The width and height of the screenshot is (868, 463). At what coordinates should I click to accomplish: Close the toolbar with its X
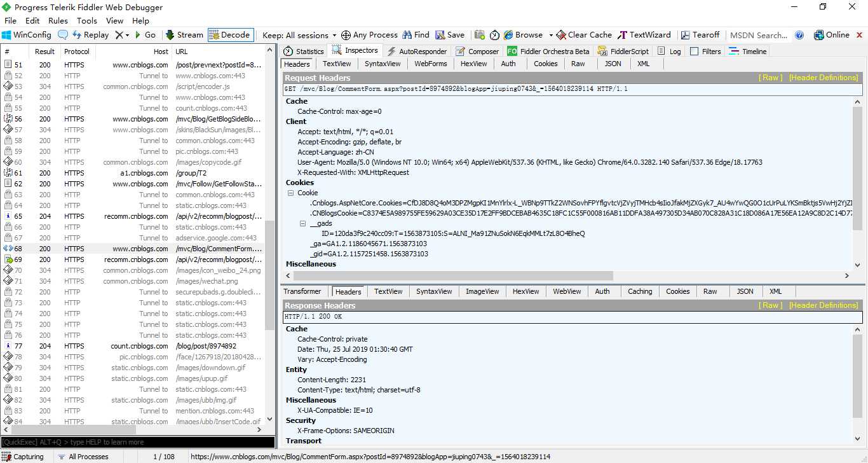click(x=860, y=35)
